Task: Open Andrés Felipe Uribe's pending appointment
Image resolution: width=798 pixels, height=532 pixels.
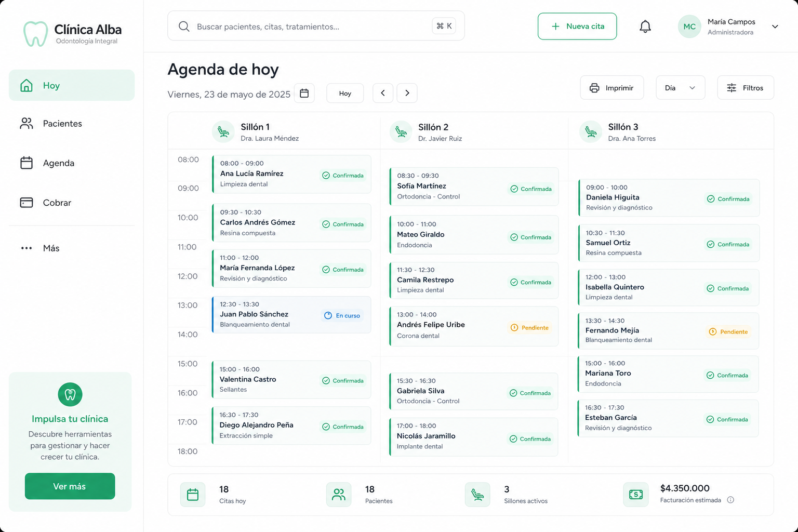Action: 474,326
